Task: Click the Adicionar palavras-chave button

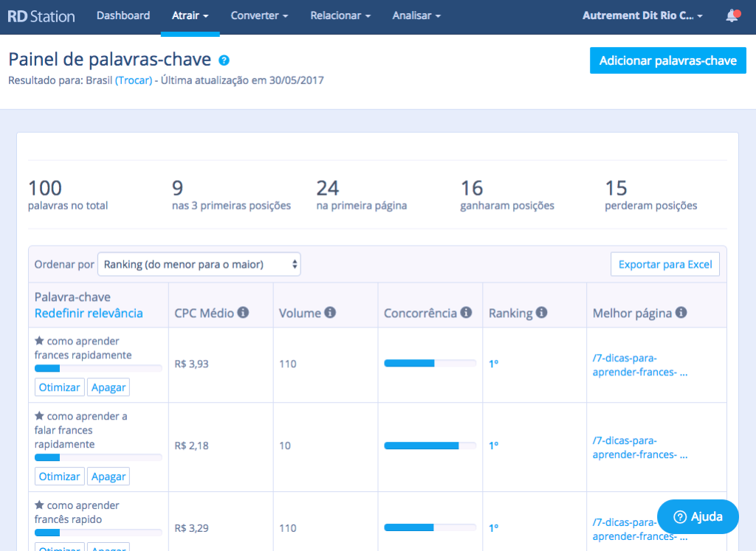Action: coord(667,60)
